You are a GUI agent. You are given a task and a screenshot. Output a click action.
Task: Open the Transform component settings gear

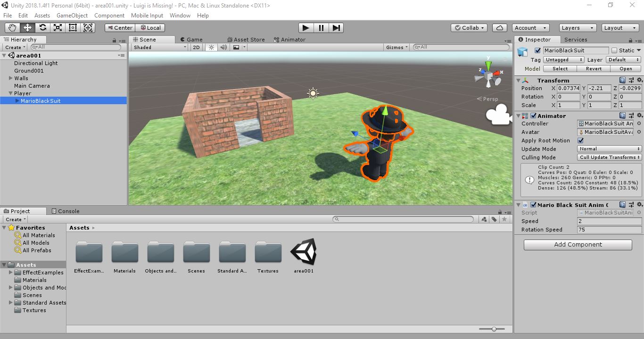(x=639, y=80)
